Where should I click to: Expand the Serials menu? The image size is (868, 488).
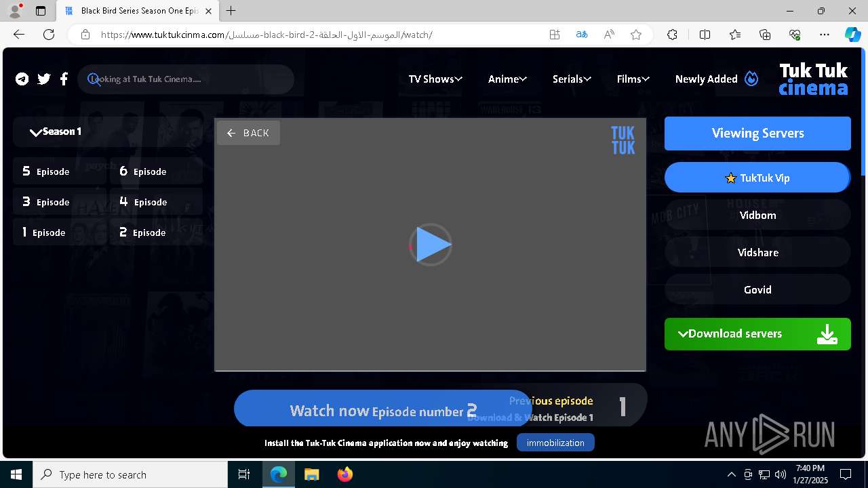[x=572, y=79]
